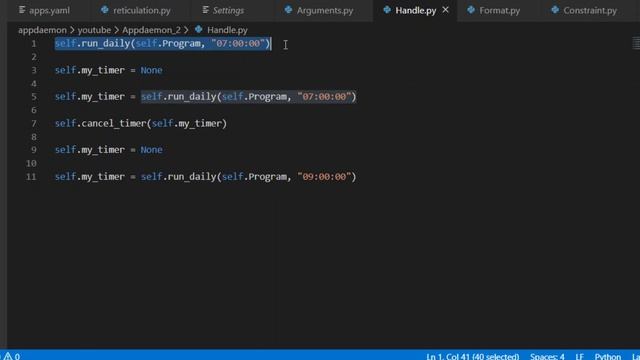Click "09:00:00" string on line 11

coord(324,177)
